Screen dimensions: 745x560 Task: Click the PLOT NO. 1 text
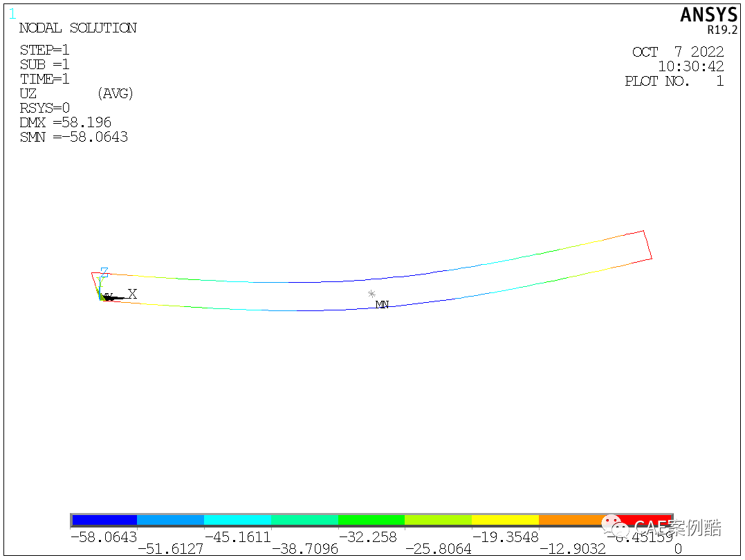(x=674, y=81)
